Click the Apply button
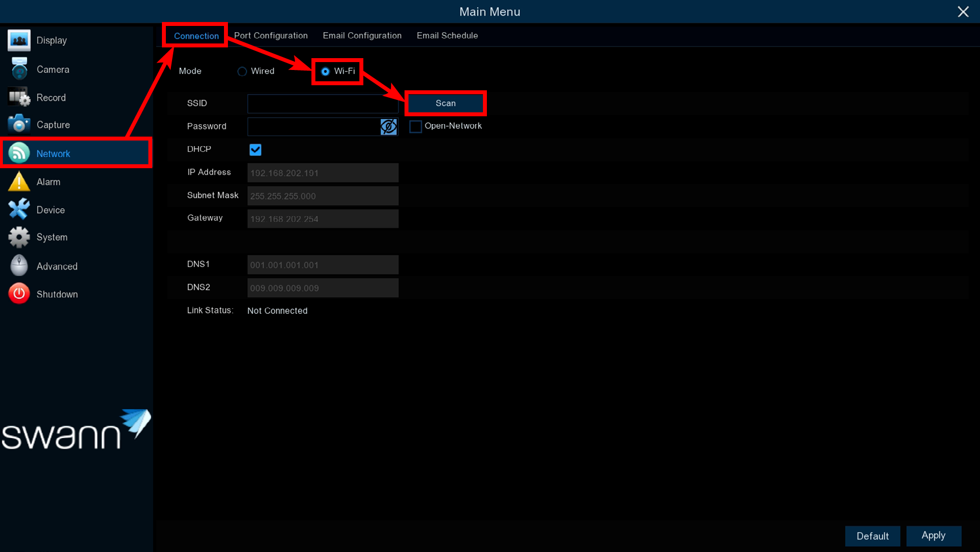 (933, 536)
